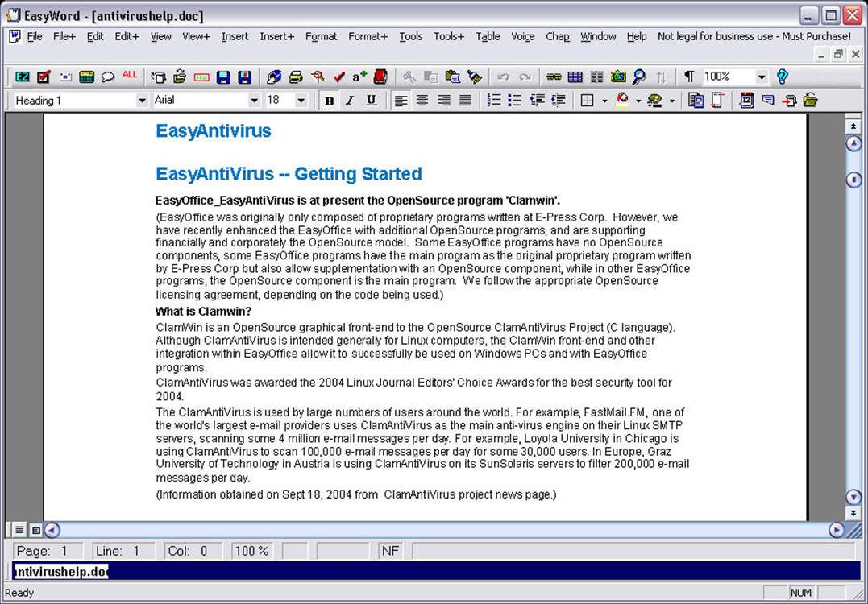Click the mailbox send icon
Viewport: 868px width, 604px height.
click(274, 77)
